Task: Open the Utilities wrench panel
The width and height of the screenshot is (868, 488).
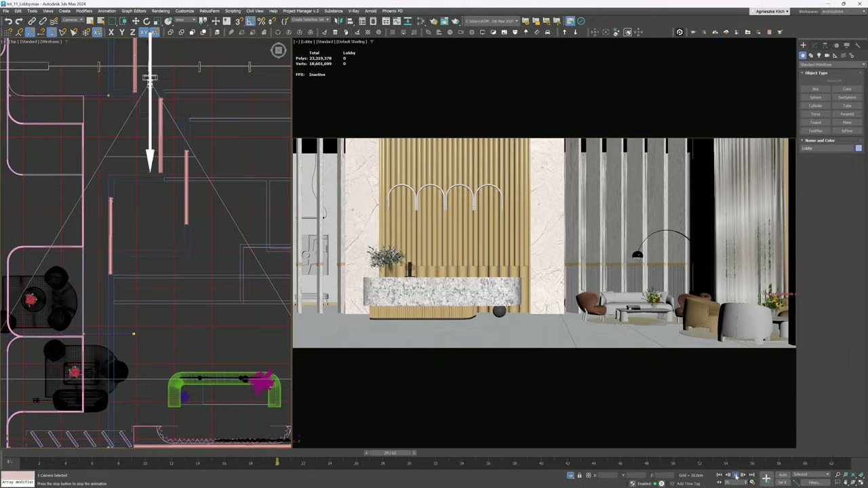Action: click(x=857, y=45)
